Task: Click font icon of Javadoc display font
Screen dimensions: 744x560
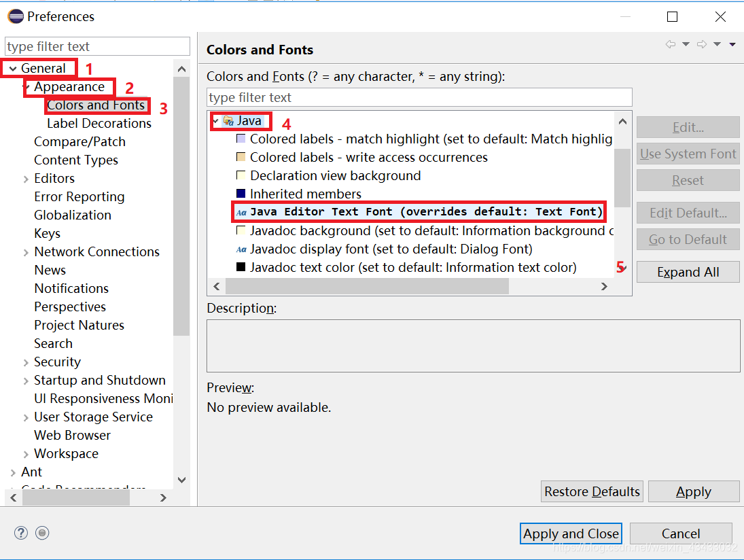Action: [241, 249]
